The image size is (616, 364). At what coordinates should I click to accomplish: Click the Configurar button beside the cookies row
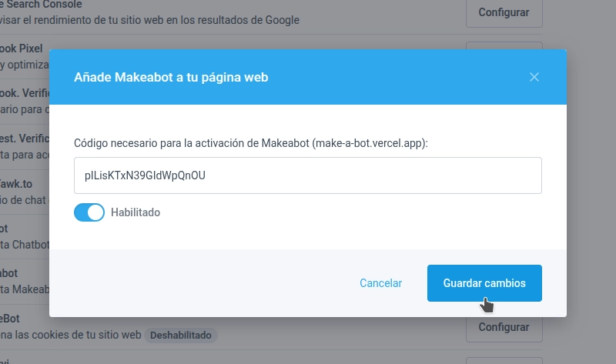point(504,329)
